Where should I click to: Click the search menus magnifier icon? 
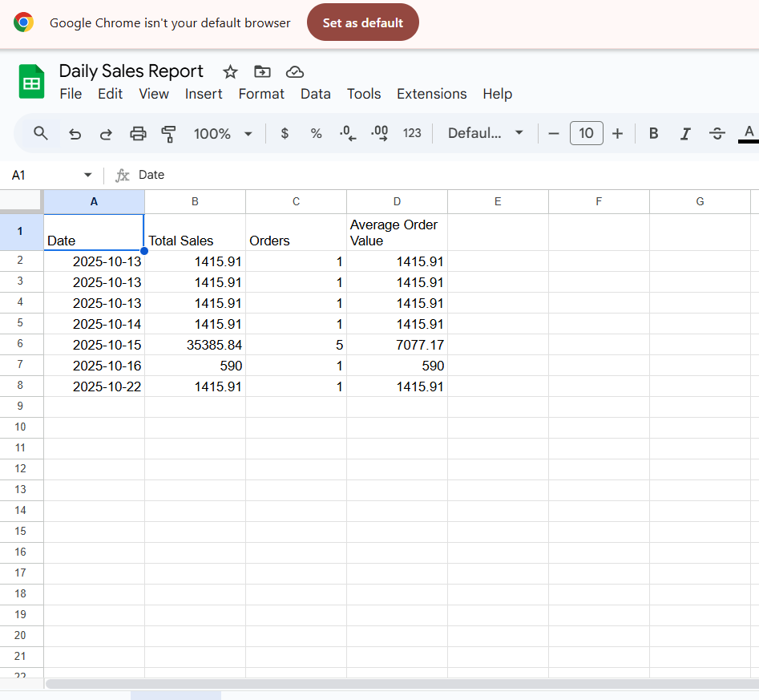[41, 133]
